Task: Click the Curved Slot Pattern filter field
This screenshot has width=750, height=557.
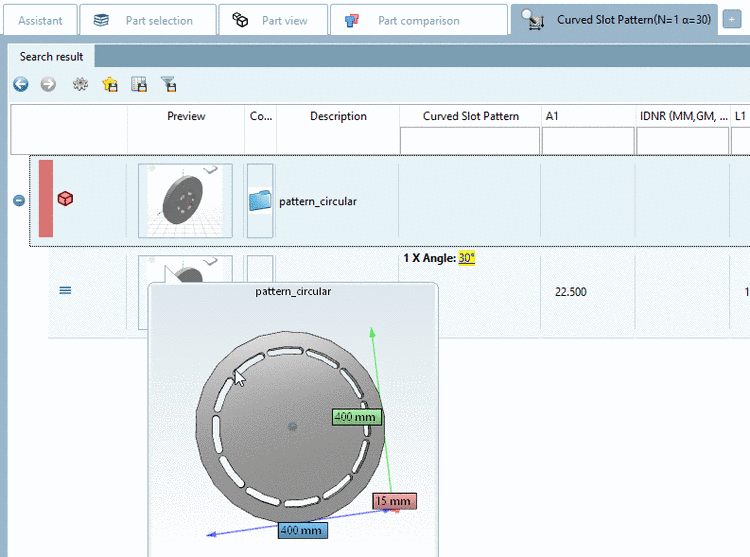Action: pos(470,141)
